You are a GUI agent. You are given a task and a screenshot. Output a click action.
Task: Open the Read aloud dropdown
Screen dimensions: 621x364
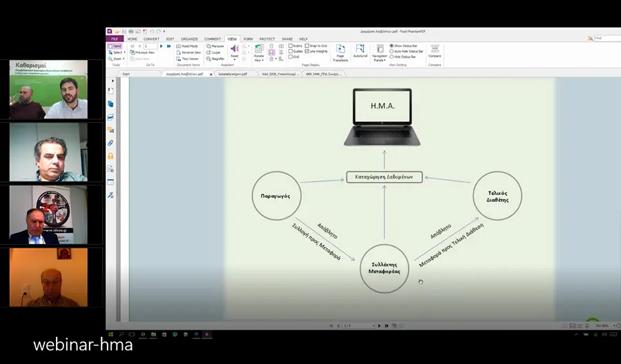click(x=235, y=59)
